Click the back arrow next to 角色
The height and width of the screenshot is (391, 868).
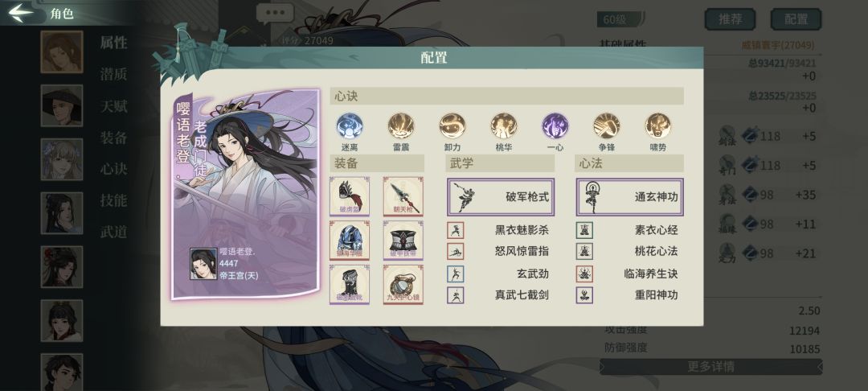click(21, 13)
